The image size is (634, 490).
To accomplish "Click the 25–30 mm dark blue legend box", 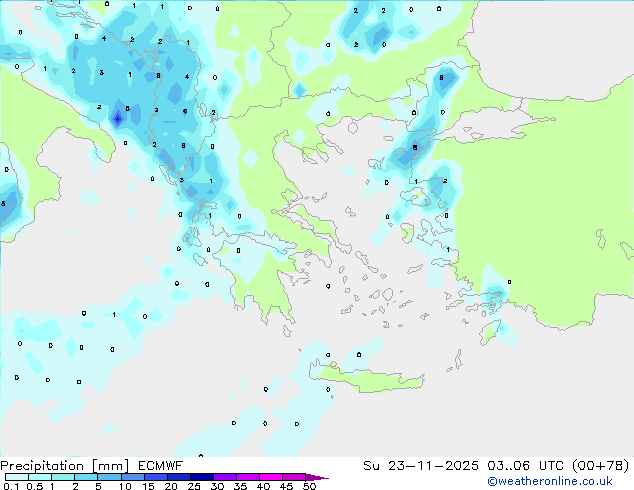I will tap(202, 477).
